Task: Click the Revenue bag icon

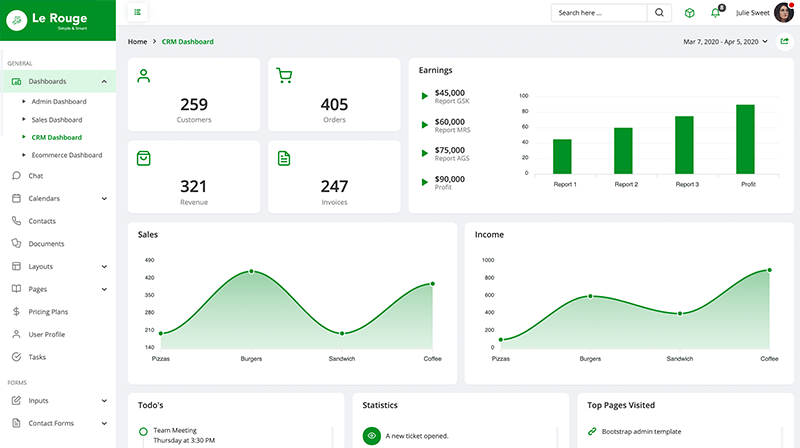Action: click(x=144, y=158)
